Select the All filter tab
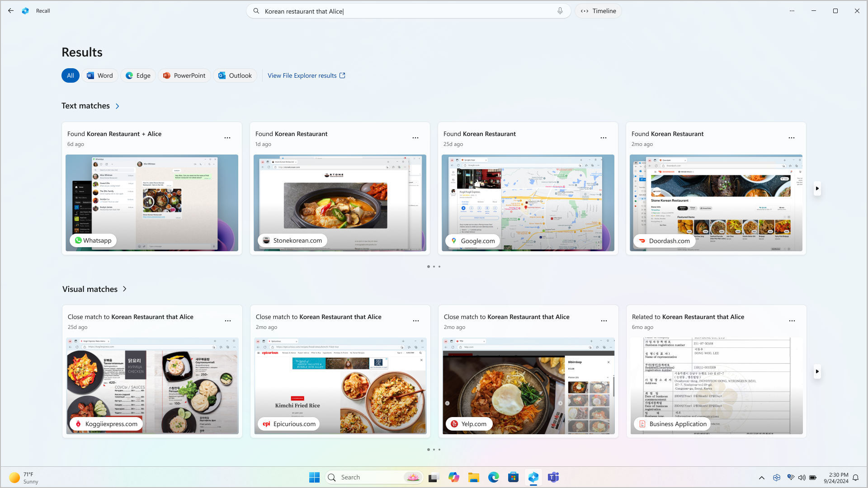The image size is (868, 488). pyautogui.click(x=71, y=75)
